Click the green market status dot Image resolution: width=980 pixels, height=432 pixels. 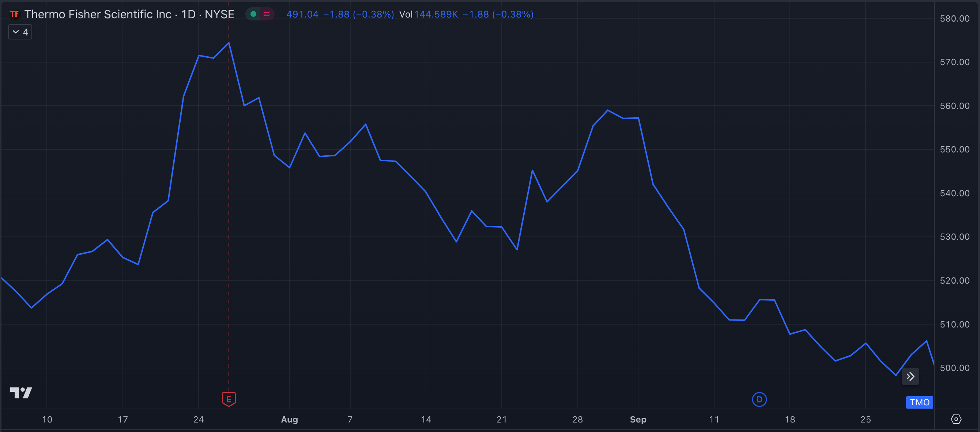(x=253, y=14)
